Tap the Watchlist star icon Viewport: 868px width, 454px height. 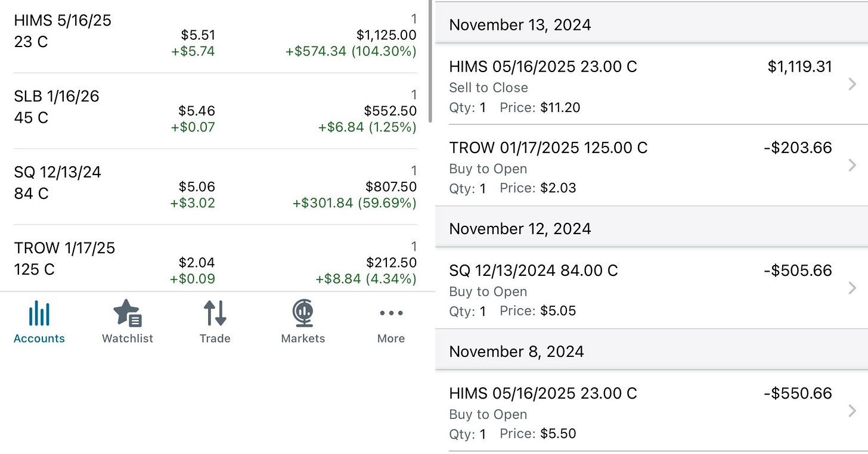127,313
